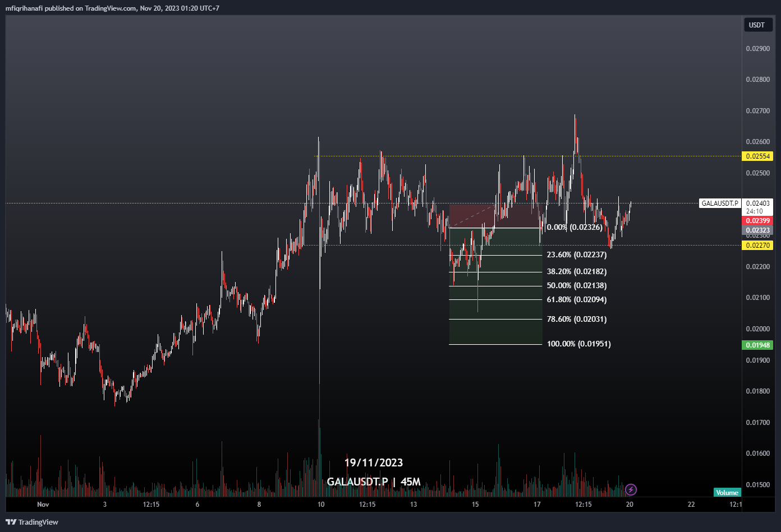The image size is (781, 532).
Task: Click the 3 date label on time axis
Action: tap(105, 505)
